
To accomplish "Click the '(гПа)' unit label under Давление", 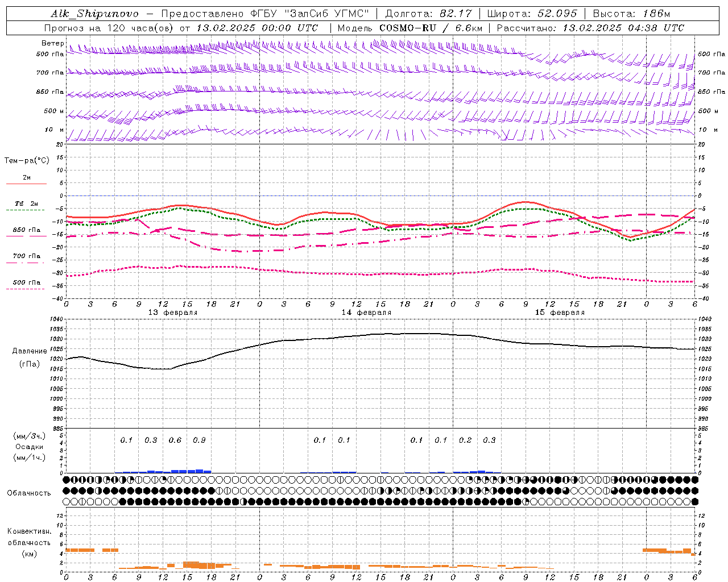I will 29,364.
